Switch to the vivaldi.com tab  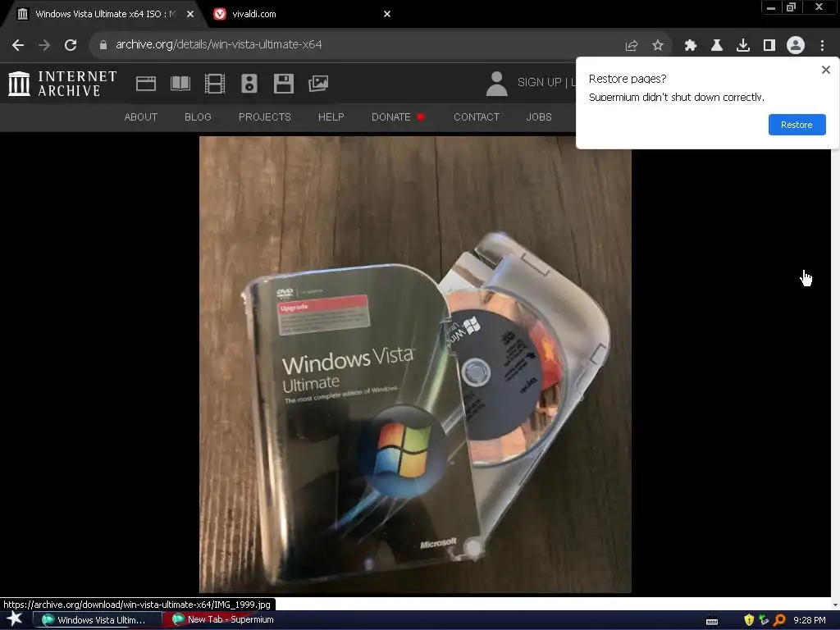300,14
